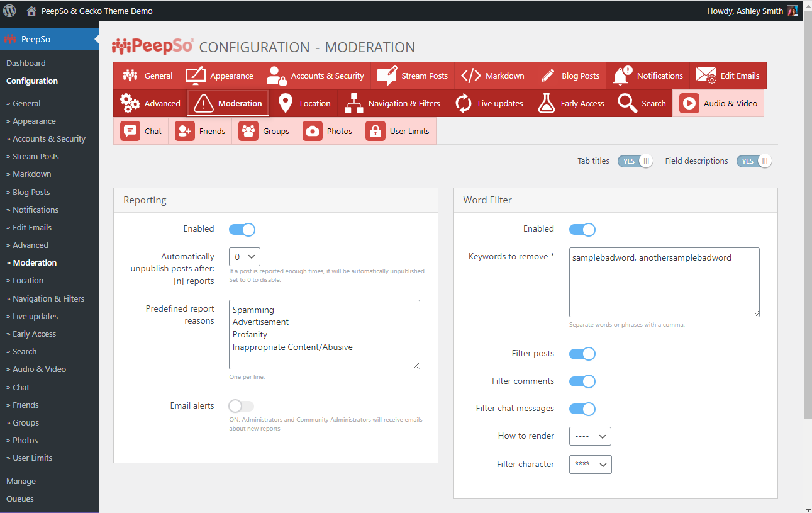812x513 pixels.
Task: Open sidebar link » Early Access
Action: 31,334
